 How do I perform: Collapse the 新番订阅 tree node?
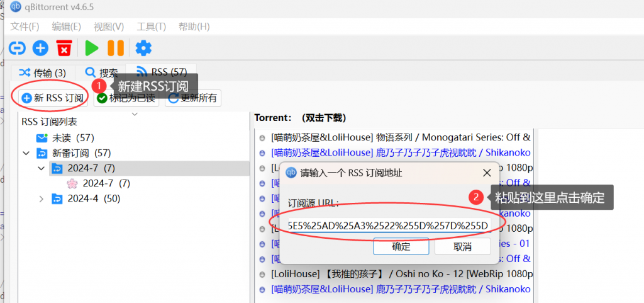point(26,153)
